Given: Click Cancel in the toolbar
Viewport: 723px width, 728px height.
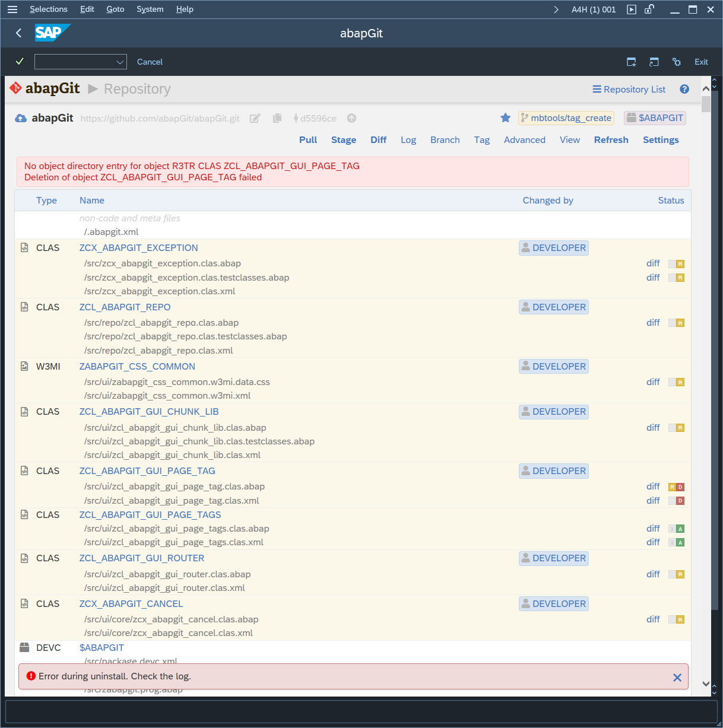Looking at the screenshot, I should (x=150, y=62).
